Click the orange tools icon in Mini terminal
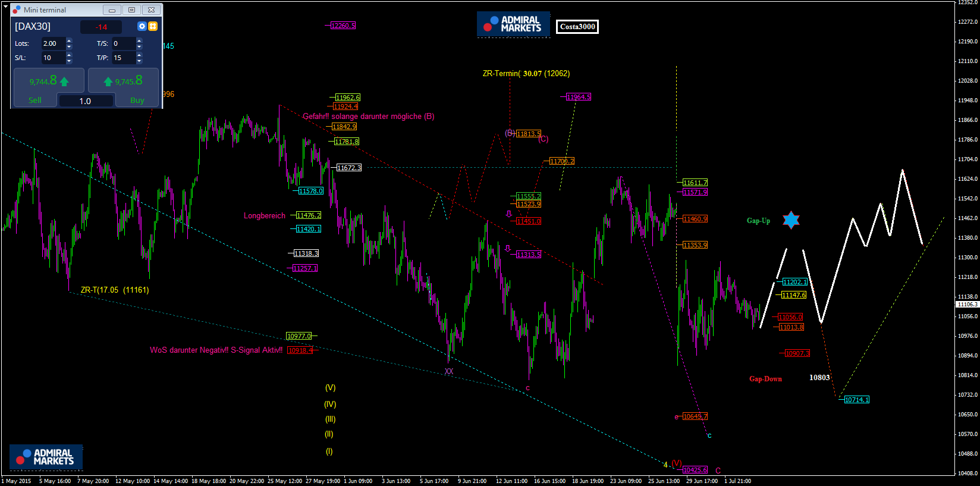This screenshot has height=486, width=980. pos(153,26)
